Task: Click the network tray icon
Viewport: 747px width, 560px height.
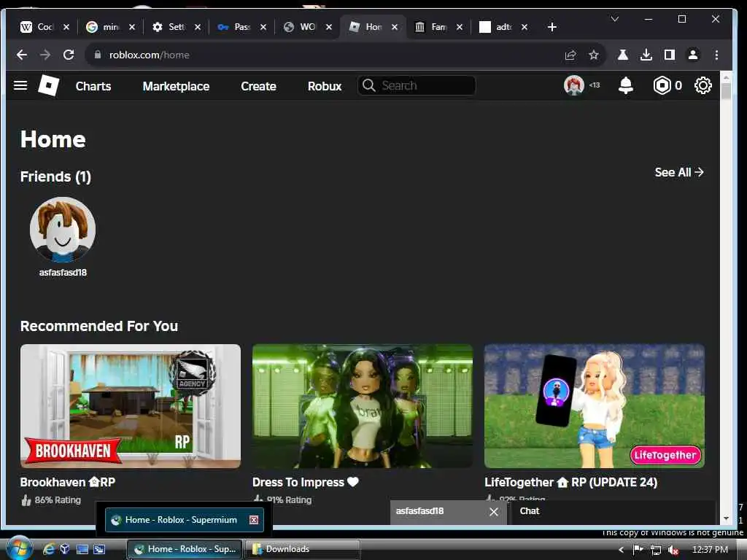Action: pyautogui.click(x=656, y=550)
